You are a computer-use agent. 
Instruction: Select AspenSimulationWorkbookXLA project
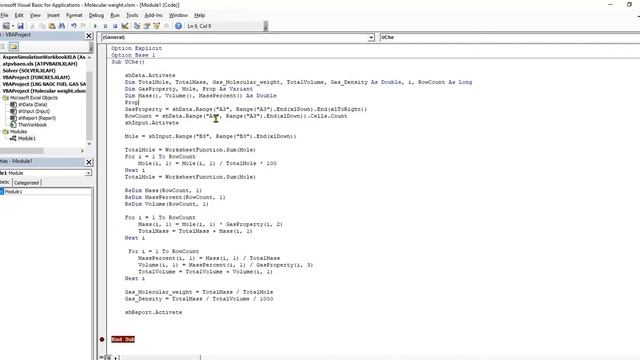point(44,57)
